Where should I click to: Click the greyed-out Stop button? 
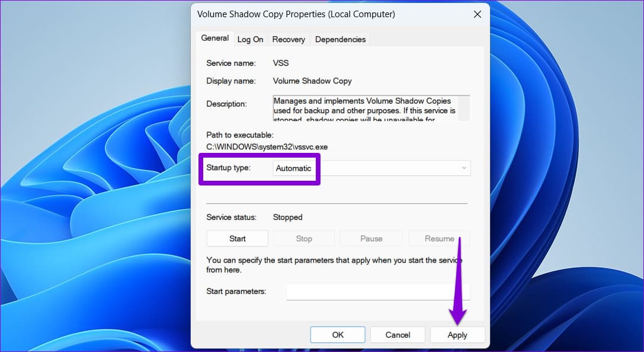[x=304, y=238]
